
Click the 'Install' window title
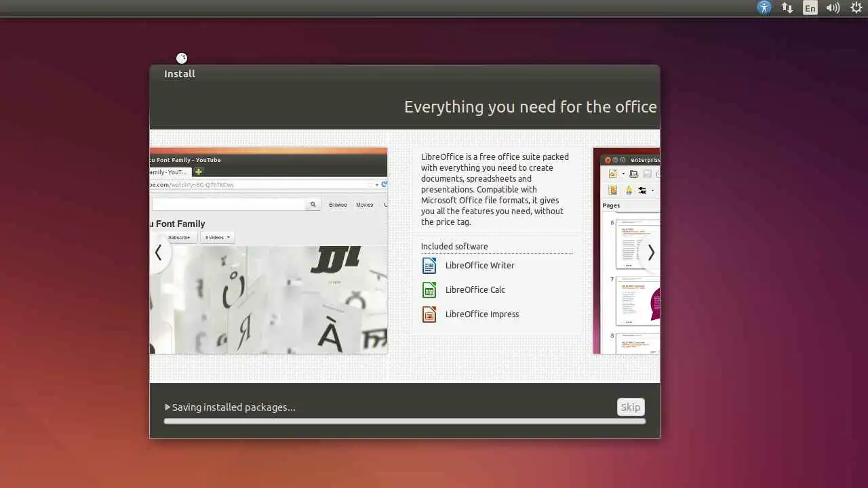point(180,74)
